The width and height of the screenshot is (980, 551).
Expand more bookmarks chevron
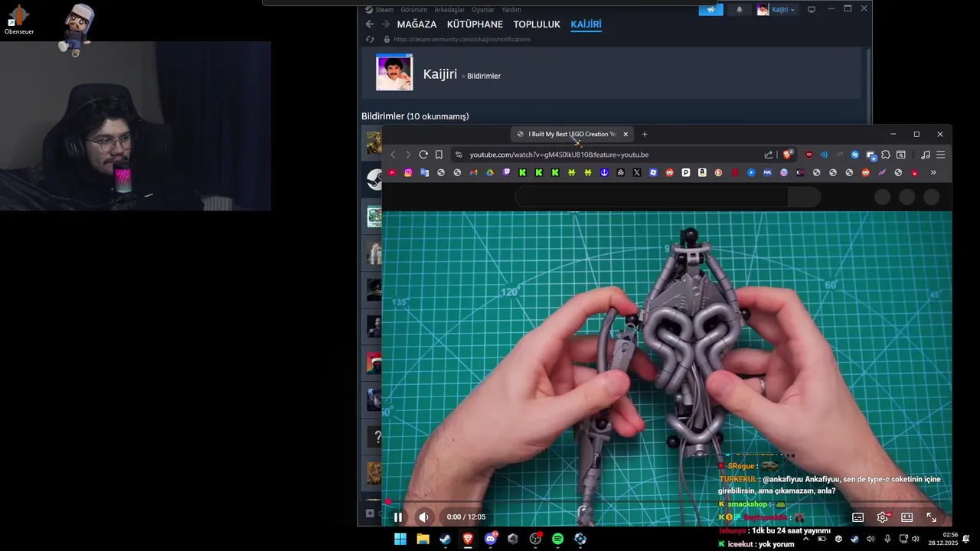[933, 173]
